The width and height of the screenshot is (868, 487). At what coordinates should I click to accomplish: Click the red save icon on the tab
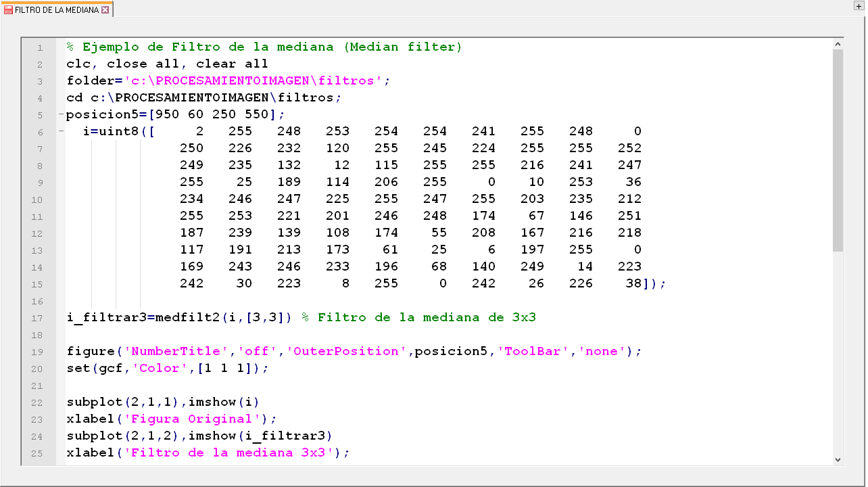click(x=8, y=10)
